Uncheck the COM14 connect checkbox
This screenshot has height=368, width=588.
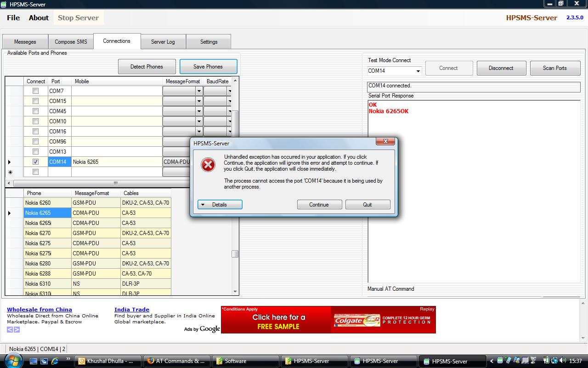pos(35,162)
